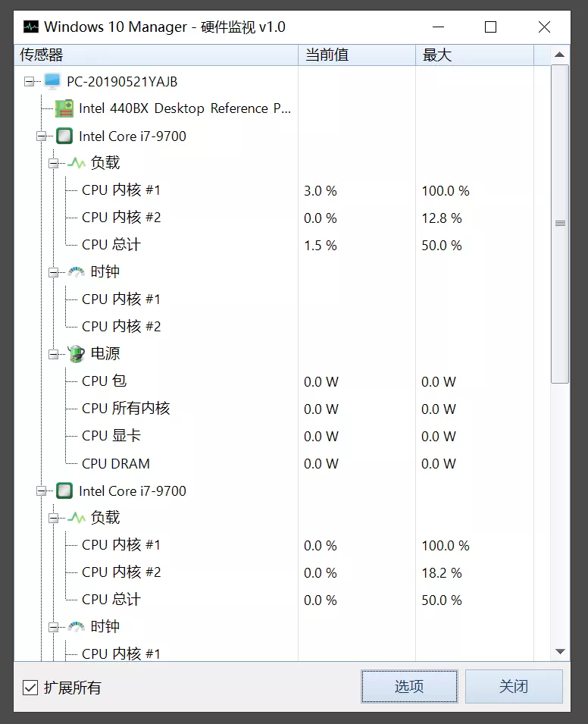Click the second 时钟 clock gauge icon
588x724 pixels.
[x=77, y=626]
